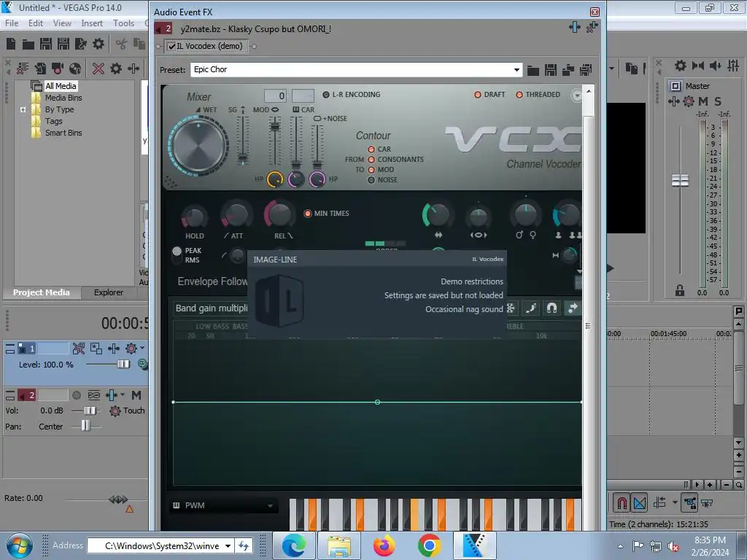Click the magnet tool in band gain editor
Image resolution: width=747 pixels, height=560 pixels.
tap(551, 308)
